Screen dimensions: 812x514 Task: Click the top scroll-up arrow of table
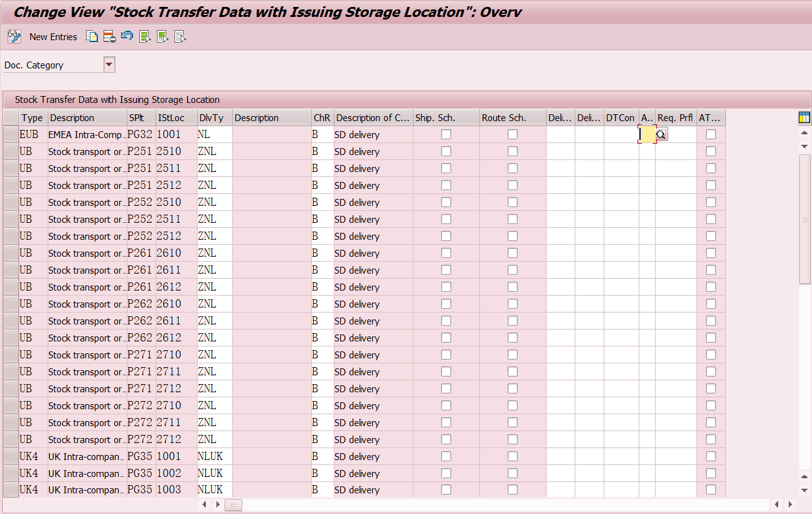pyautogui.click(x=804, y=133)
